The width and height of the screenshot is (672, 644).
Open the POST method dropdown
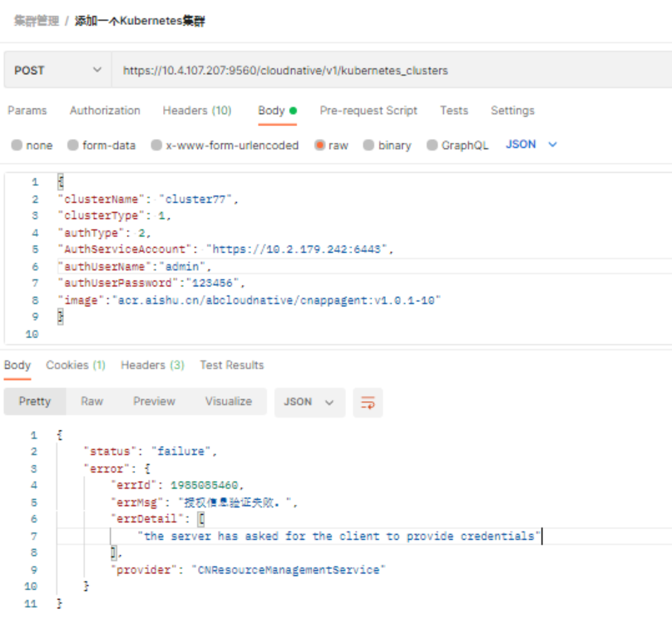[57, 71]
